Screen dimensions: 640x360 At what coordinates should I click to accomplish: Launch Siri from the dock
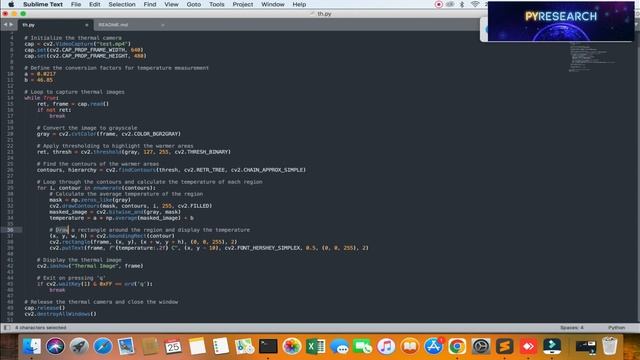[55, 347]
